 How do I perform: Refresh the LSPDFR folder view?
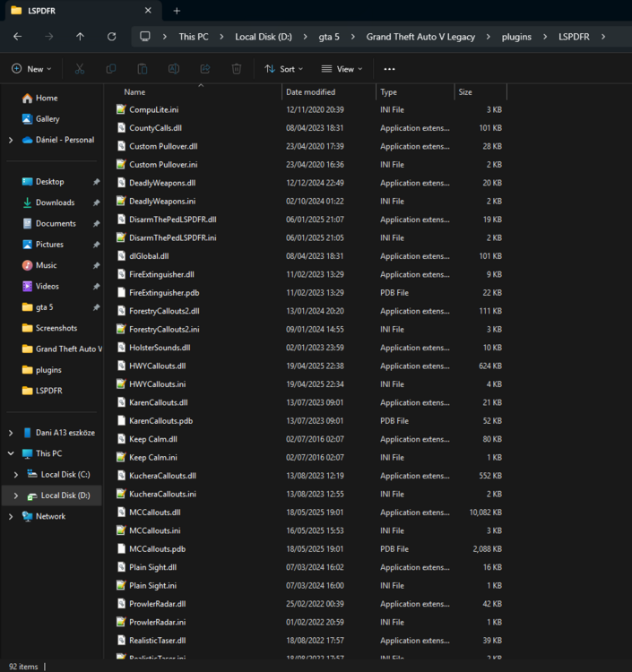click(x=112, y=37)
